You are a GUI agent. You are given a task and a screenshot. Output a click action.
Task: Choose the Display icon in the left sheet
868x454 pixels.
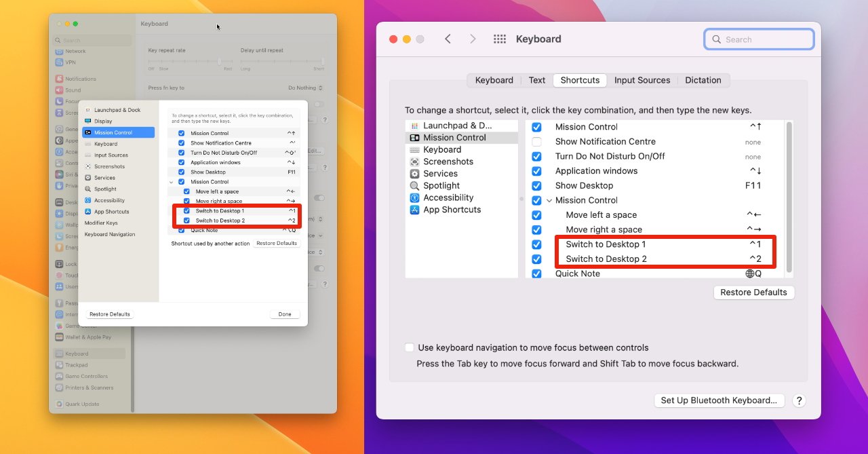(87, 121)
